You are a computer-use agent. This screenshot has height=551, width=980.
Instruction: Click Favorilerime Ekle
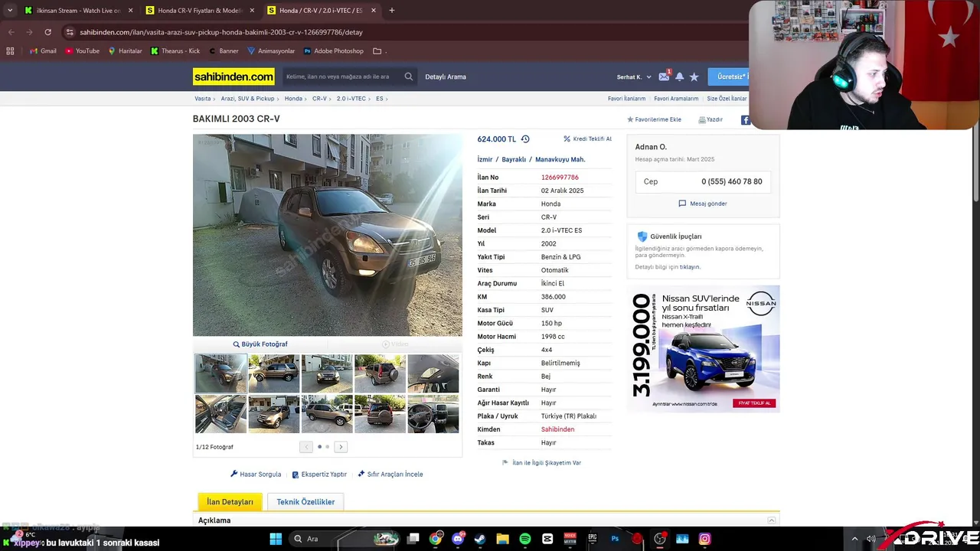point(654,119)
